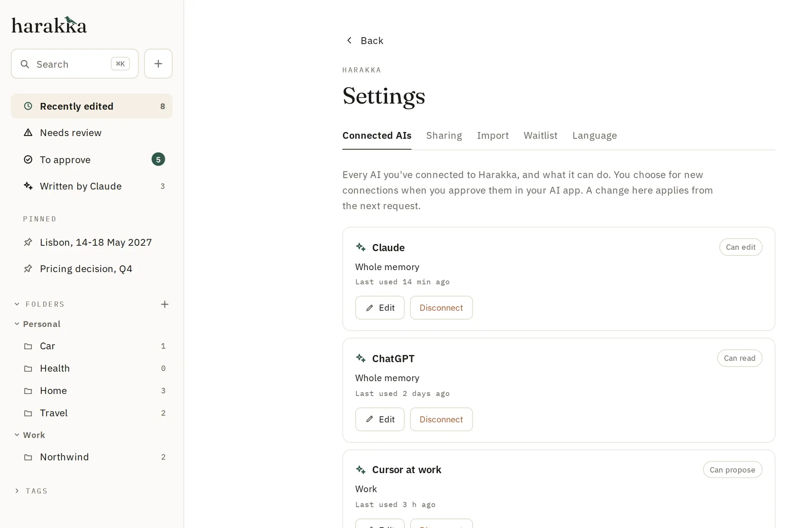Click the harakka logo
Viewport: 812px width, 528px height.
(49, 25)
